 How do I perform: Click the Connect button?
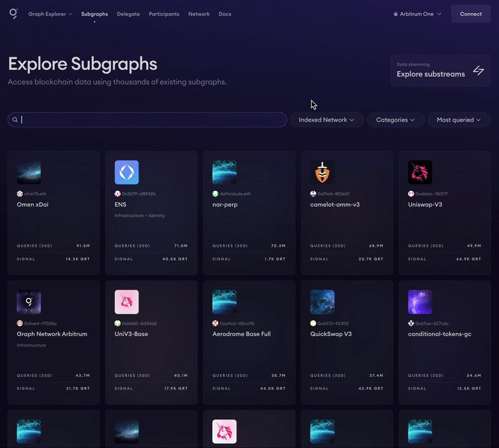(x=471, y=14)
